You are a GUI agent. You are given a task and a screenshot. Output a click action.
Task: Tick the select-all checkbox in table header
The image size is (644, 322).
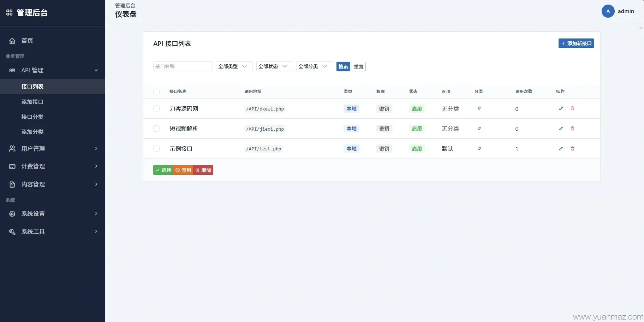[156, 92]
